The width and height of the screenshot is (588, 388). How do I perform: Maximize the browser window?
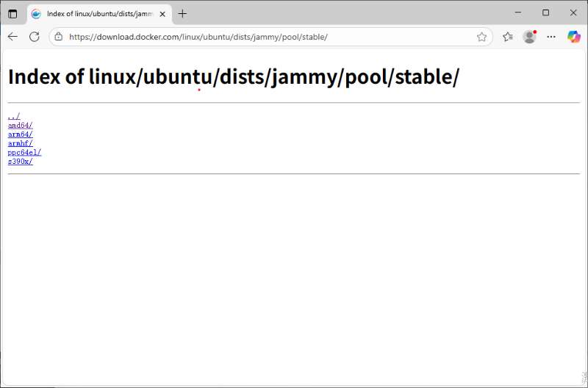(545, 12)
